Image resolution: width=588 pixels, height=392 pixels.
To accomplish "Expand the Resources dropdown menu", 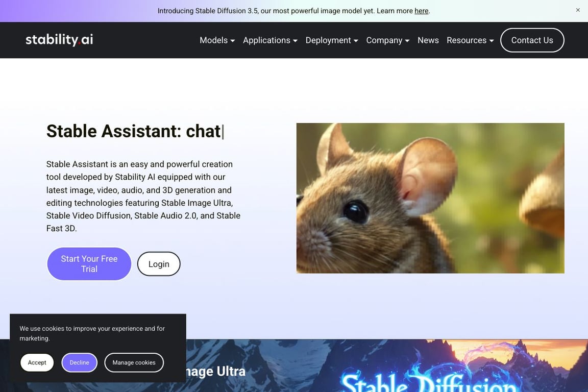I will (470, 40).
